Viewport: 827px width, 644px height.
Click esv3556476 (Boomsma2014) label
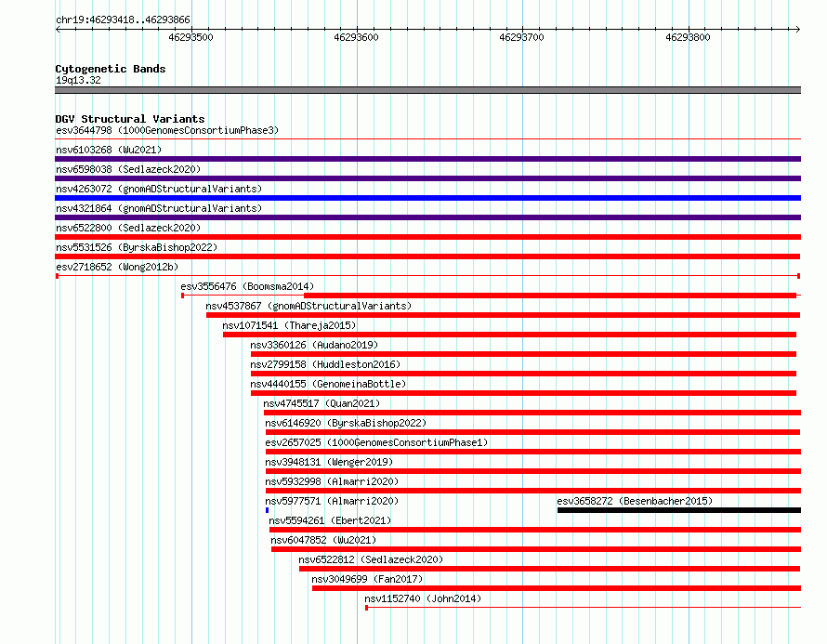[x=247, y=286]
